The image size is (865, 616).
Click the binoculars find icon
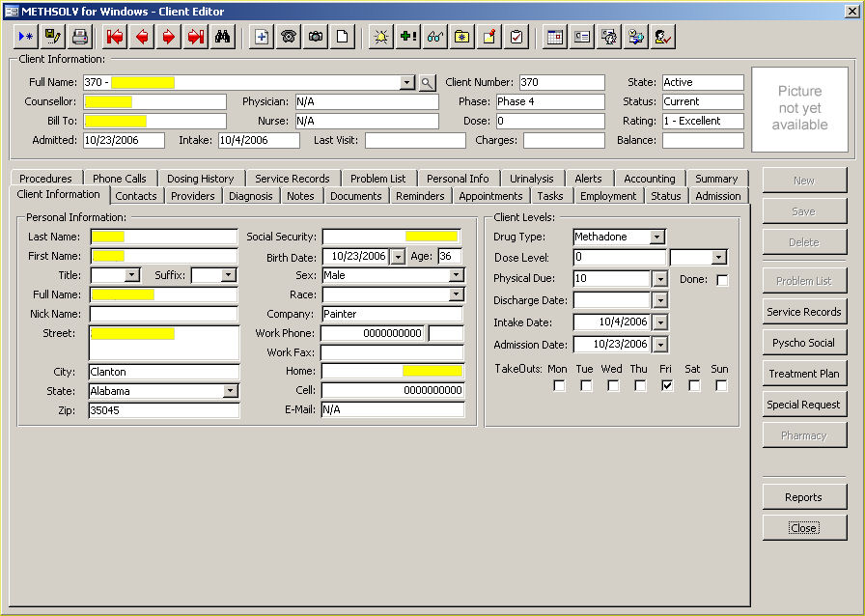(x=223, y=37)
